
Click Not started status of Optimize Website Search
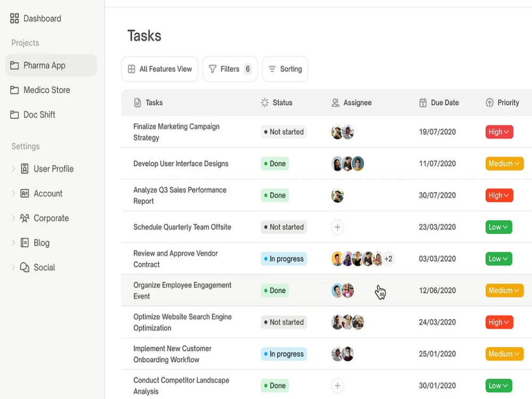(284, 322)
